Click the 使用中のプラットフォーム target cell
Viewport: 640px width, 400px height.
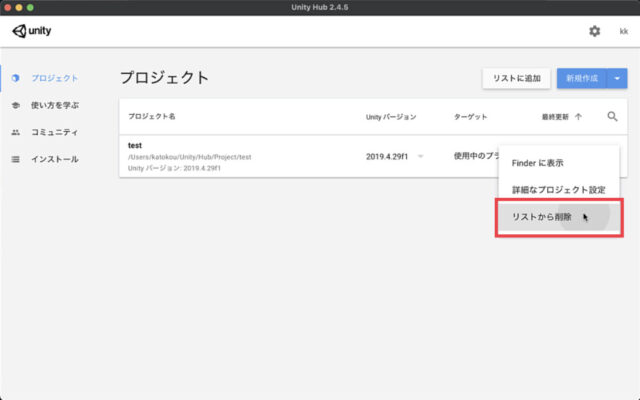[x=476, y=156]
